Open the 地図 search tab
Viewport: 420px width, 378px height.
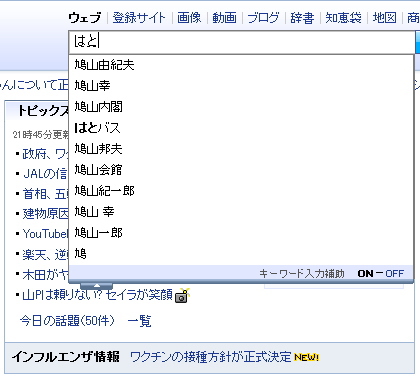pyautogui.click(x=384, y=17)
